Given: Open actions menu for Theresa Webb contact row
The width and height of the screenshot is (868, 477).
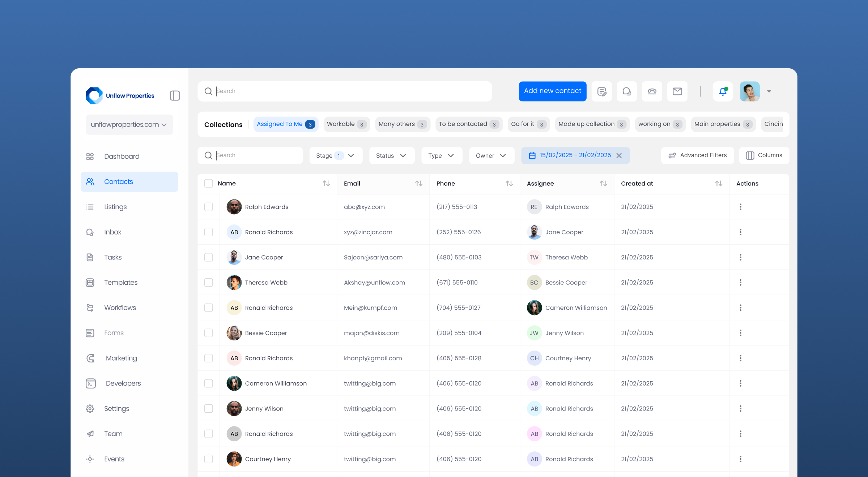Looking at the screenshot, I should point(740,283).
